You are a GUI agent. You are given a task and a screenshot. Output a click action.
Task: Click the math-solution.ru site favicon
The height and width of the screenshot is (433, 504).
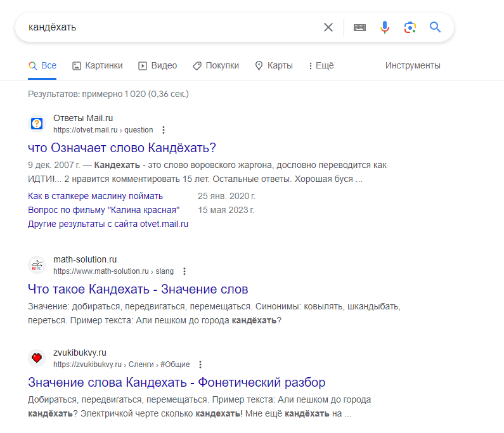point(37,265)
